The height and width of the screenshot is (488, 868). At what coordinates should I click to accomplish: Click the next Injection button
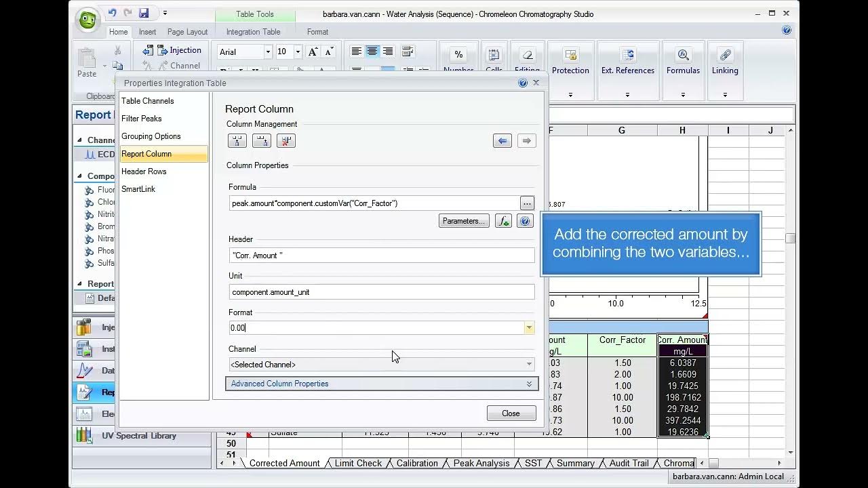click(179, 50)
